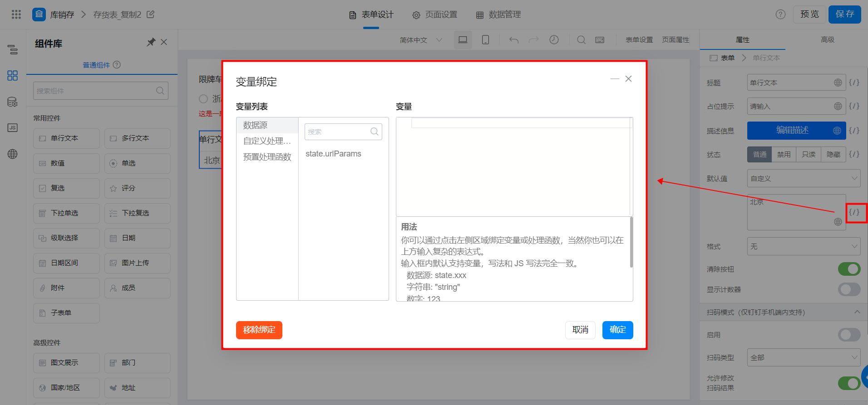The width and height of the screenshot is (868, 405).
Task: Select 预置处理函数 in variable list
Action: (x=267, y=157)
